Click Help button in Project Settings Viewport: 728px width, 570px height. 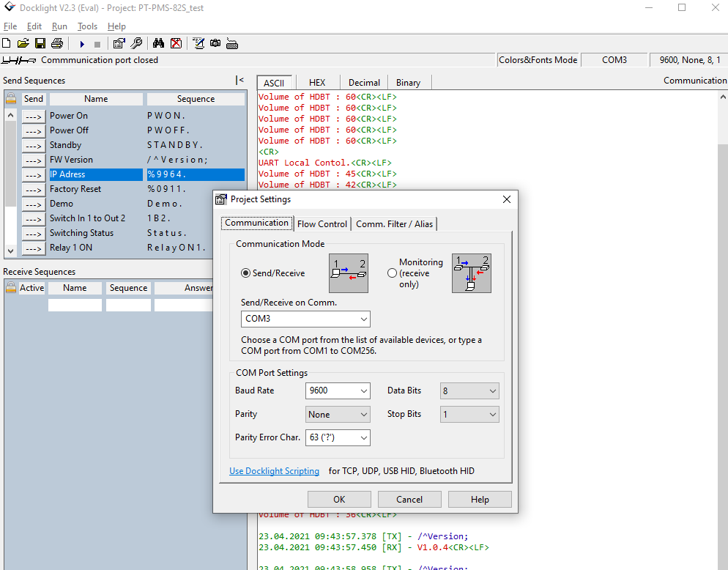point(480,500)
